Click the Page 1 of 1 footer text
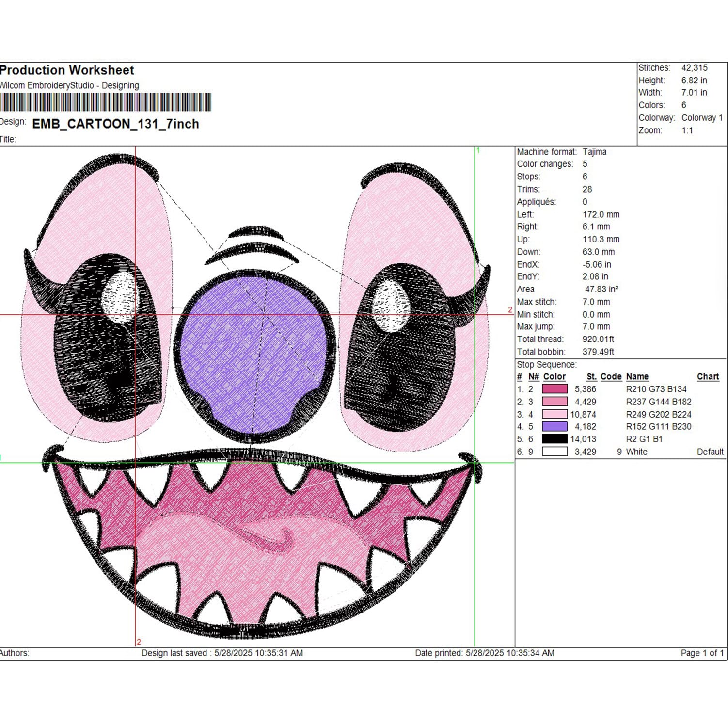Viewport: 728px width, 726px height. click(702, 653)
